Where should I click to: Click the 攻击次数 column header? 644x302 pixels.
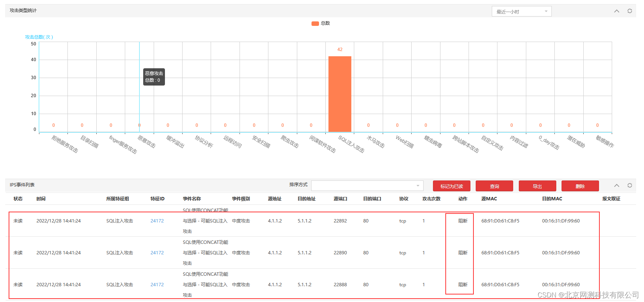click(x=431, y=199)
